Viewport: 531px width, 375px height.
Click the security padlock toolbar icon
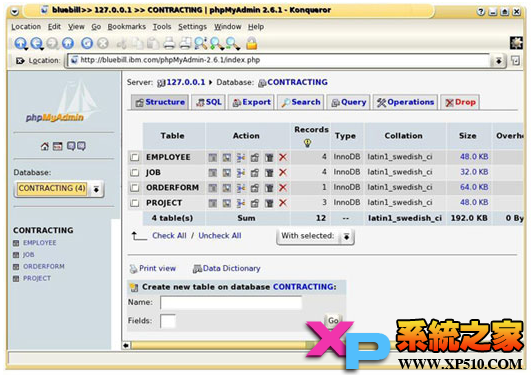251,43
